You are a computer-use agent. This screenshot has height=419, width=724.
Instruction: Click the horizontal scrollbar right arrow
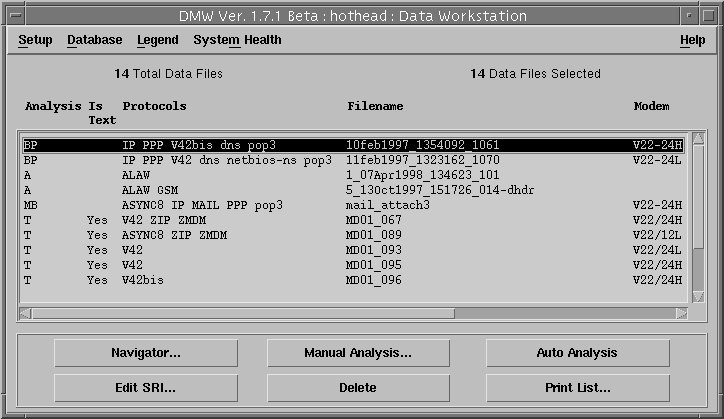(x=681, y=313)
